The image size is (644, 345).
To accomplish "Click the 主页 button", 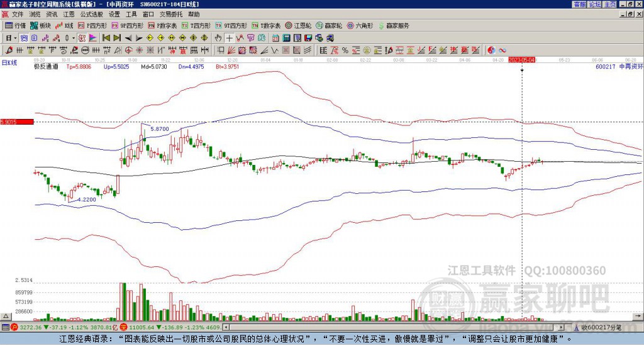I will [610, 4].
